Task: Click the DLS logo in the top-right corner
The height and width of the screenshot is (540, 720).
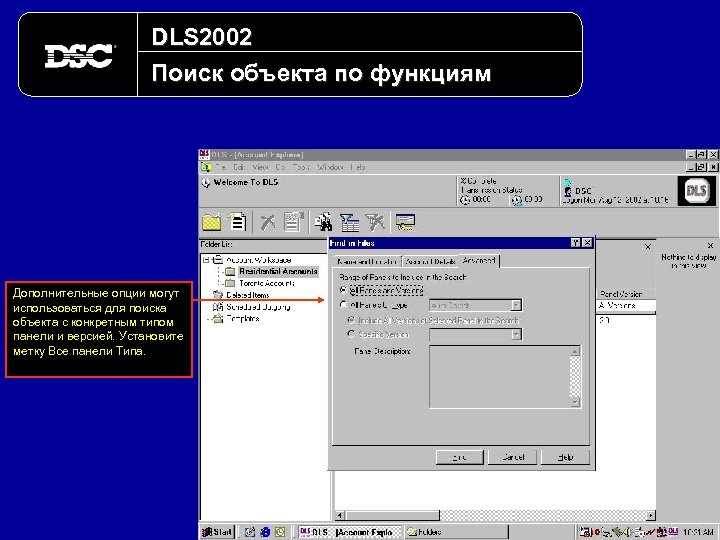Action: pos(696,191)
